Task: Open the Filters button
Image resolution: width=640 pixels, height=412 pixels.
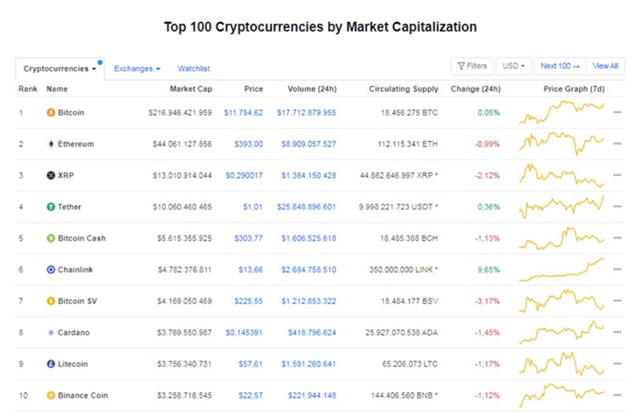Action: tap(472, 66)
